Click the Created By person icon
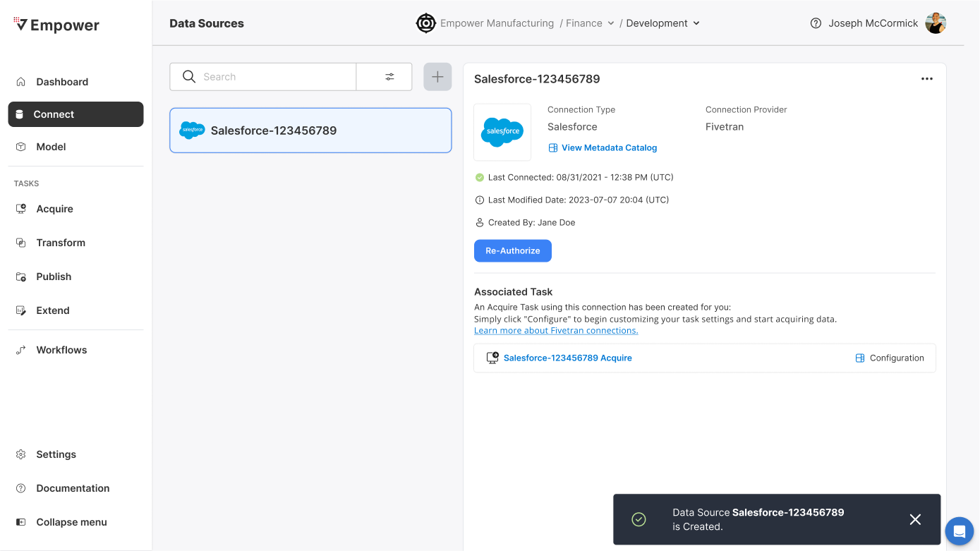Viewport: 980px width, 551px height. pos(480,222)
